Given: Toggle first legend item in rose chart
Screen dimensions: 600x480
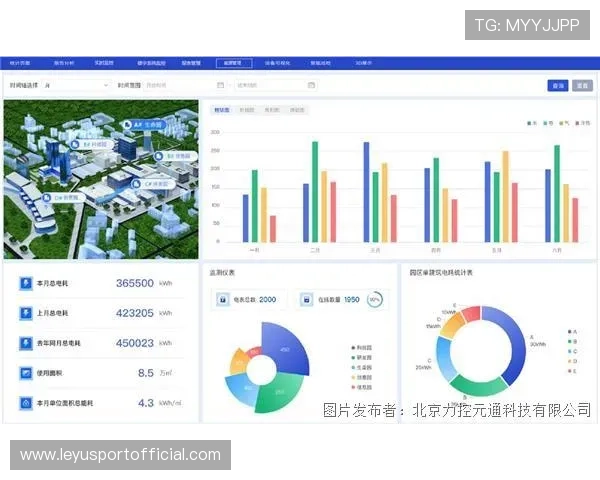Looking at the screenshot, I should [352, 346].
